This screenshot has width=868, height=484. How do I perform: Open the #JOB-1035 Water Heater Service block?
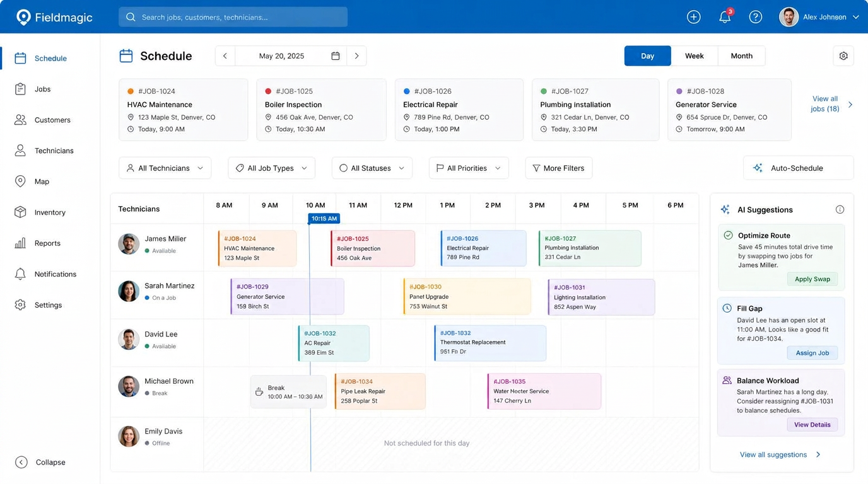point(544,391)
